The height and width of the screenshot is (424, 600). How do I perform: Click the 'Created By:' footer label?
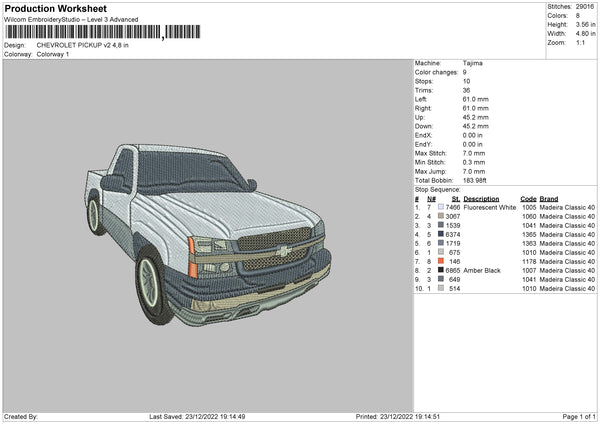(x=21, y=417)
